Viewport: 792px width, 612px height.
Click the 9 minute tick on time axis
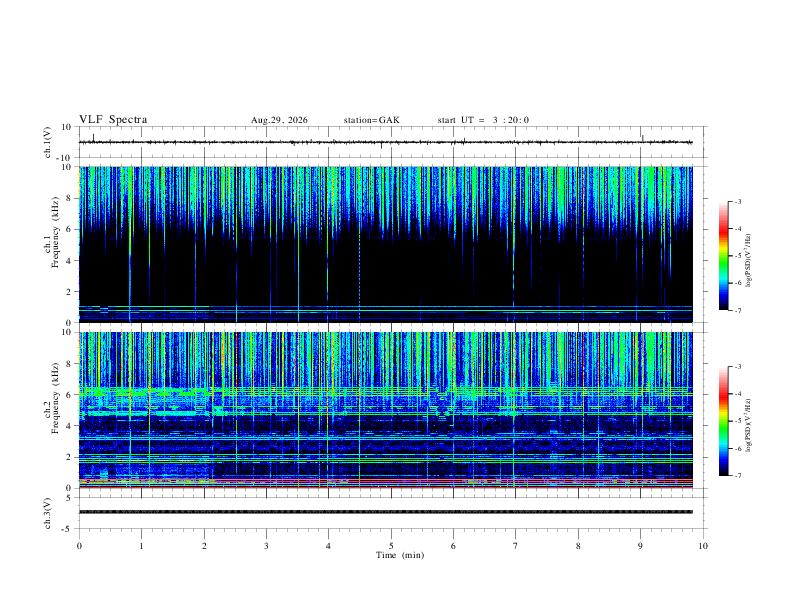(640, 546)
